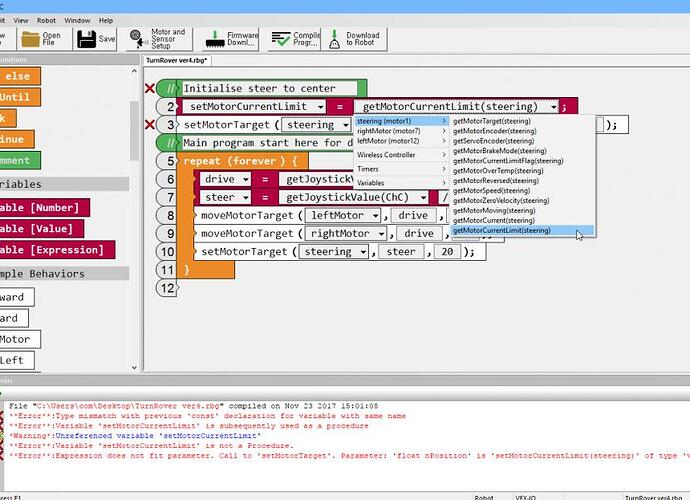Expand rightMotor (motor7) submenu entry
Screen dimensions: 690x500
pyautogui.click(x=401, y=131)
